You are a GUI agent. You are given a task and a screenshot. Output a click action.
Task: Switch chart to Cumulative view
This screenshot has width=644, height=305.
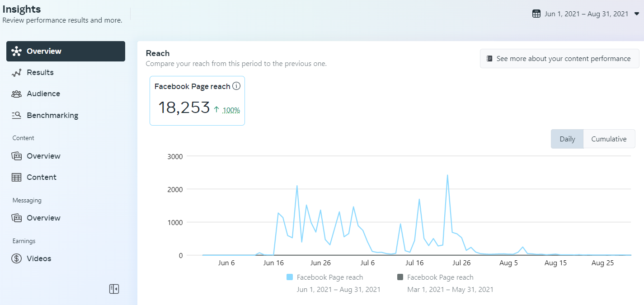coord(609,139)
